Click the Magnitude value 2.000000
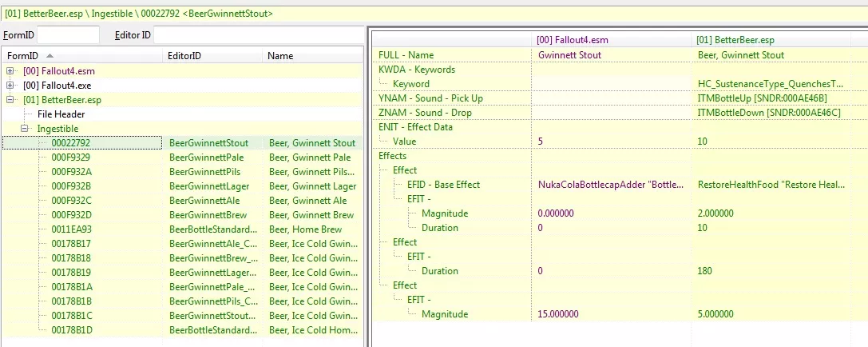Image resolution: width=868 pixels, height=347 pixels. 715,213
